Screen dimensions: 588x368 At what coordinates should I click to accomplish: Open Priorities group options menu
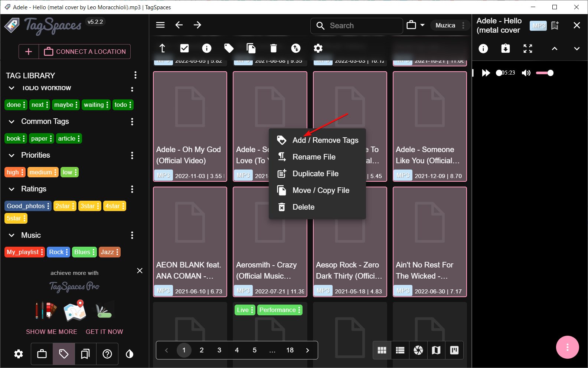coord(132,155)
